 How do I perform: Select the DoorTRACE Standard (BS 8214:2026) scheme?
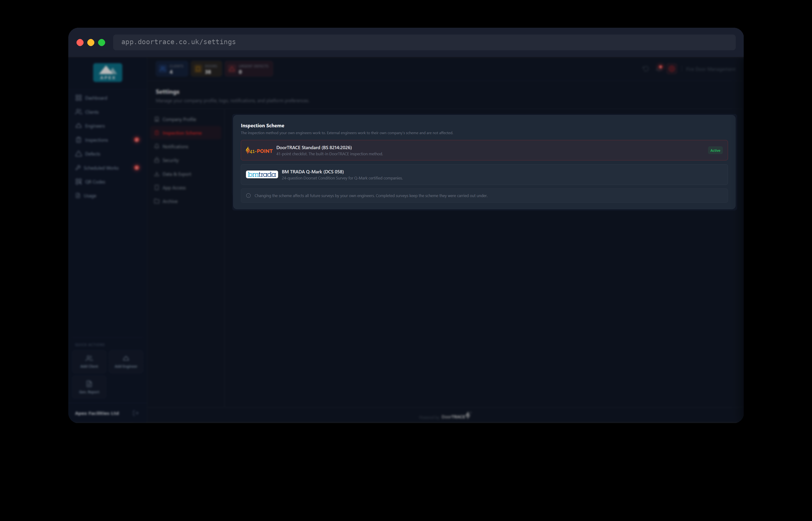tap(484, 150)
